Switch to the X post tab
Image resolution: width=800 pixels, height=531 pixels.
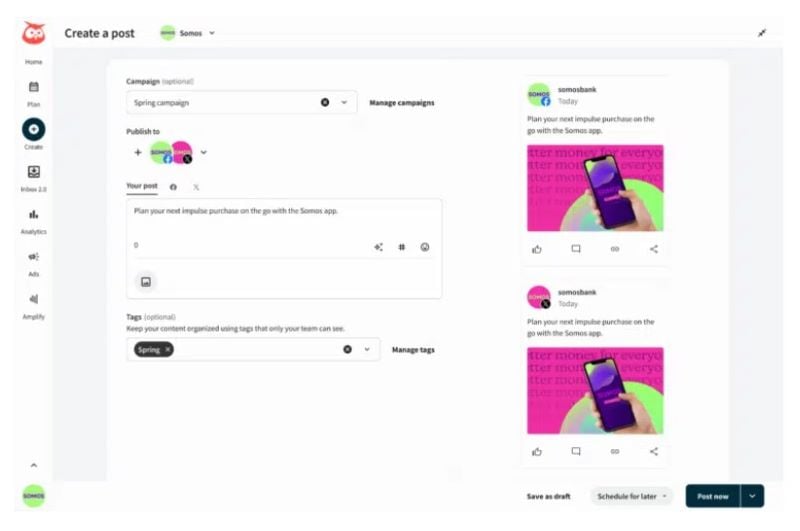196,187
